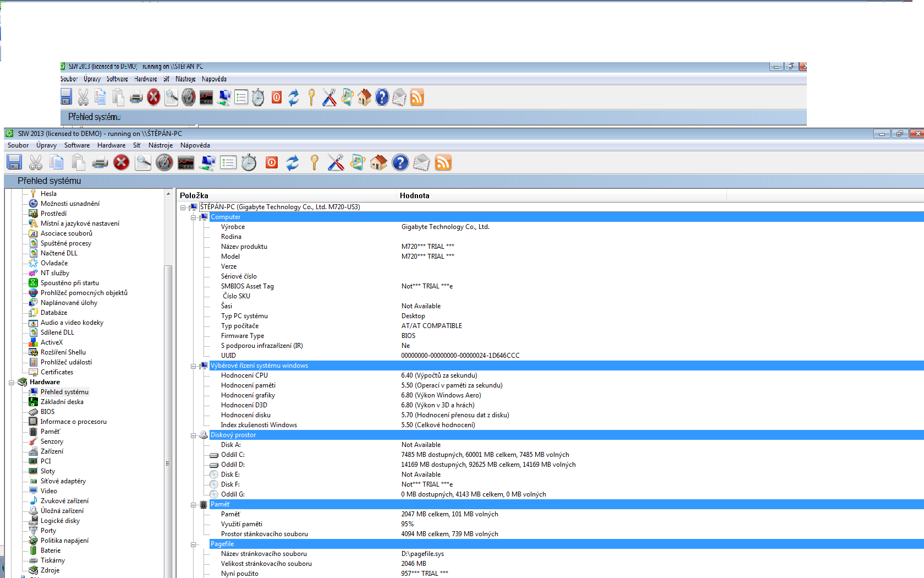Open the Hardware menu
This screenshot has height=578, width=924.
pyautogui.click(x=111, y=145)
